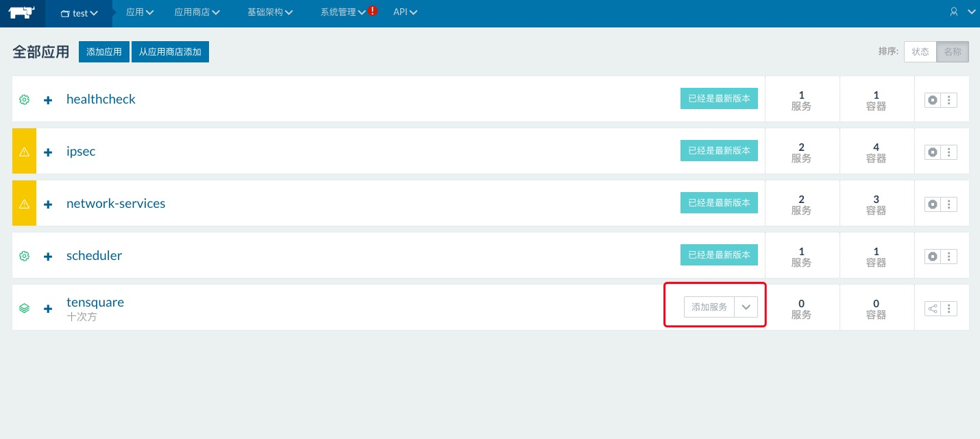
Task: Click the 从应用商店添加 button
Action: pyautogui.click(x=170, y=51)
